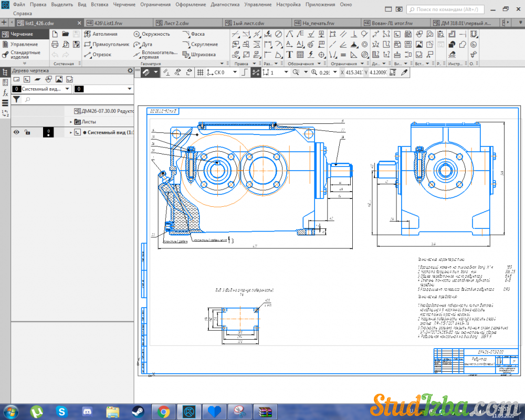
Task: Open the Стандартные изделия toolbar set
Action: (25, 55)
